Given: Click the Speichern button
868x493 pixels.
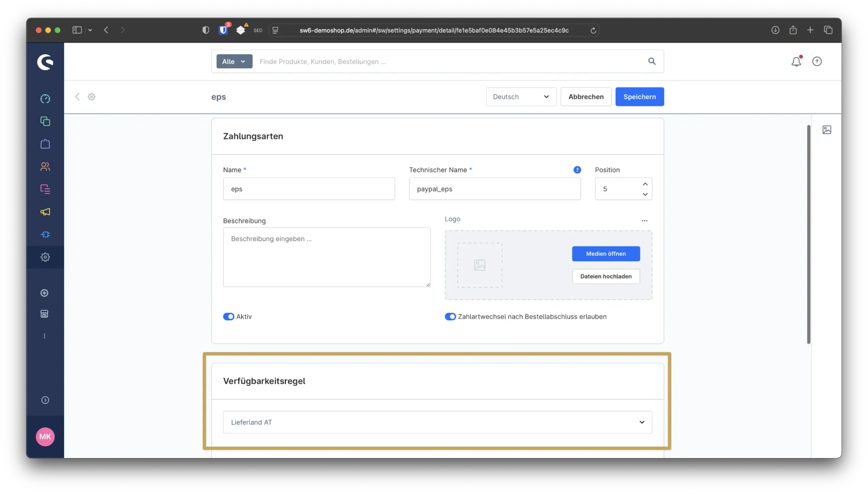Looking at the screenshot, I should (x=639, y=97).
